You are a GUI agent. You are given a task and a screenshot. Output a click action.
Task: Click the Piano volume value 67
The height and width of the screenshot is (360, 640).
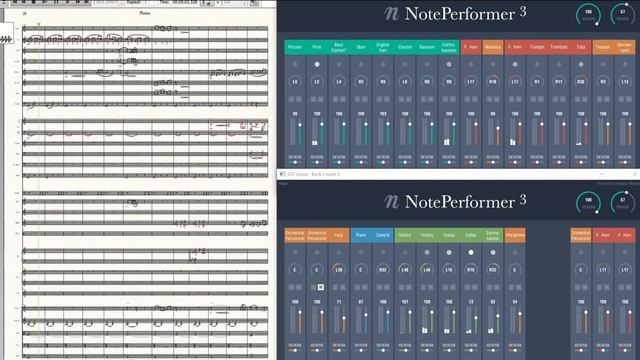361,302
